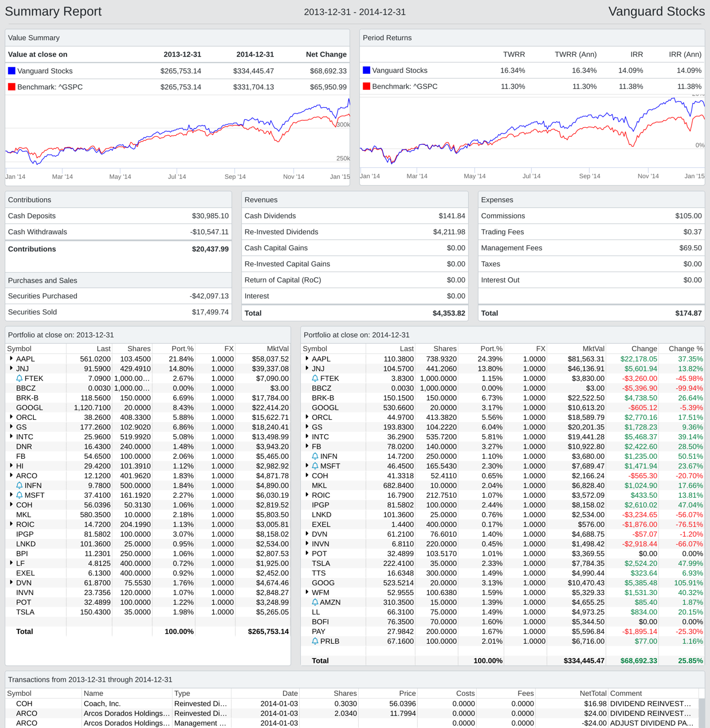Click the MktVal header in the 2013-12-31 portfolio
Image resolution: width=710 pixels, height=728 pixels.
[277, 349]
